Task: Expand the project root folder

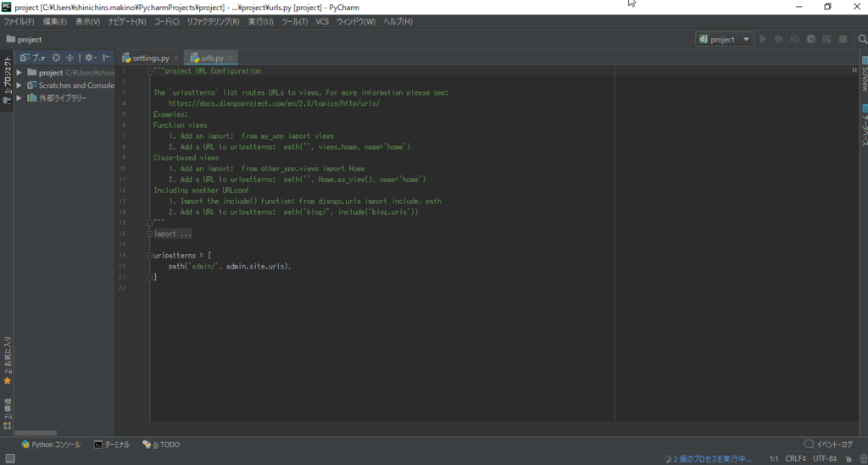Action: point(19,73)
